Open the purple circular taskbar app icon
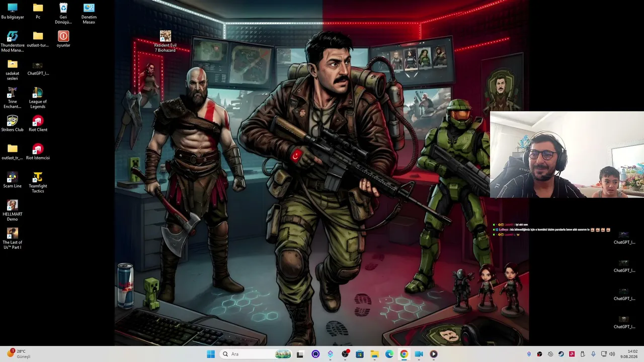The height and width of the screenshot is (362, 644). coord(315,354)
